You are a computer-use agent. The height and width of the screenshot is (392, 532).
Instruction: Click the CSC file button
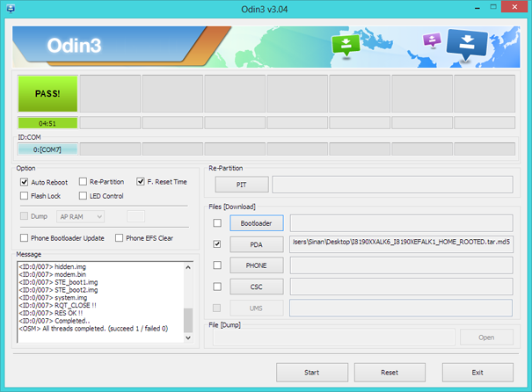(257, 287)
